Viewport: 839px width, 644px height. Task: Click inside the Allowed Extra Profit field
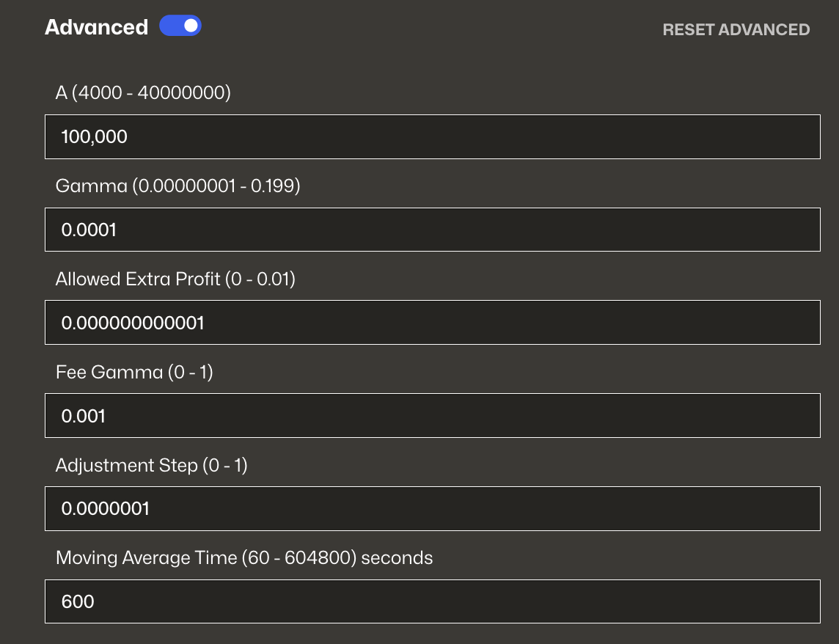click(432, 323)
